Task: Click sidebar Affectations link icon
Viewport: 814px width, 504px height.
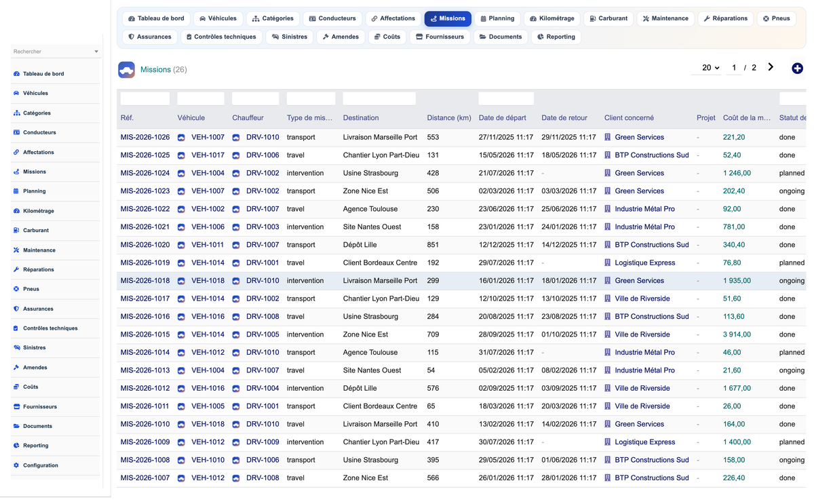Action: click(x=16, y=153)
